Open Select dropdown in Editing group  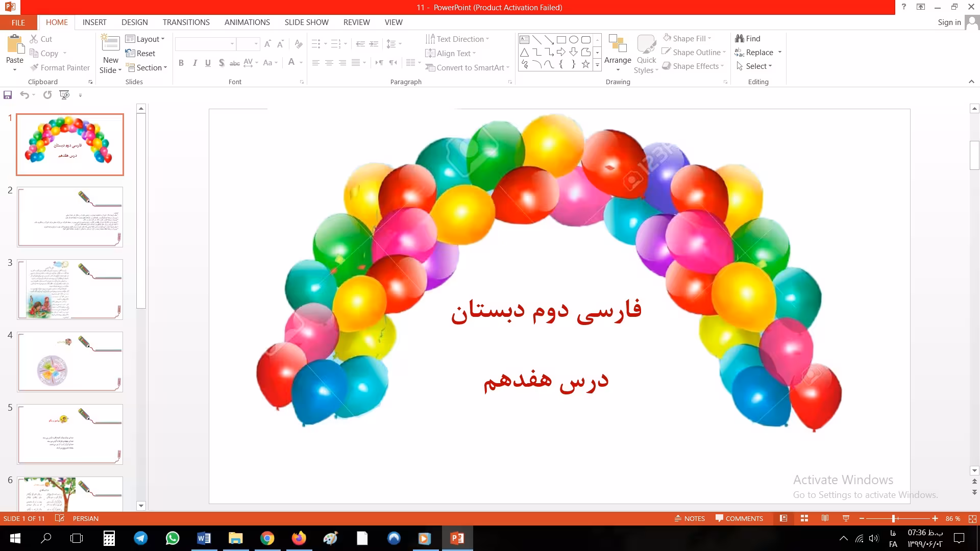click(x=754, y=66)
